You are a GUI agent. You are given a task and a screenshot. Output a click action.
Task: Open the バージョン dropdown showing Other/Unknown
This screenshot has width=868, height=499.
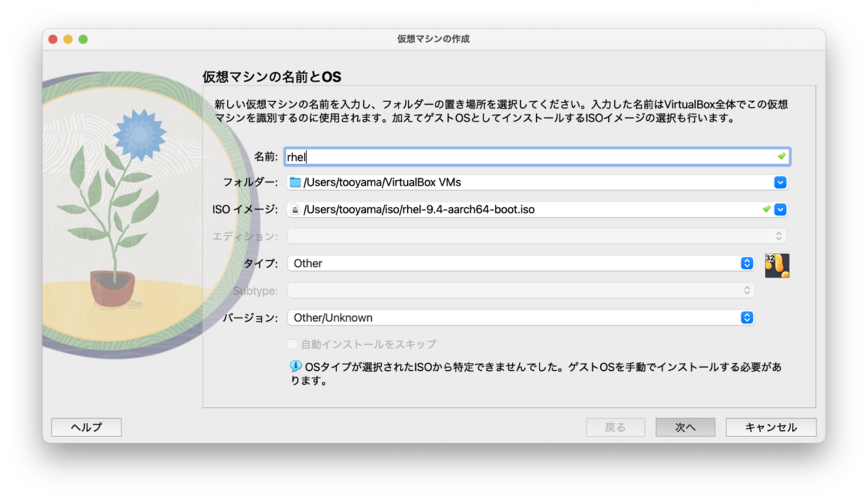tap(521, 318)
